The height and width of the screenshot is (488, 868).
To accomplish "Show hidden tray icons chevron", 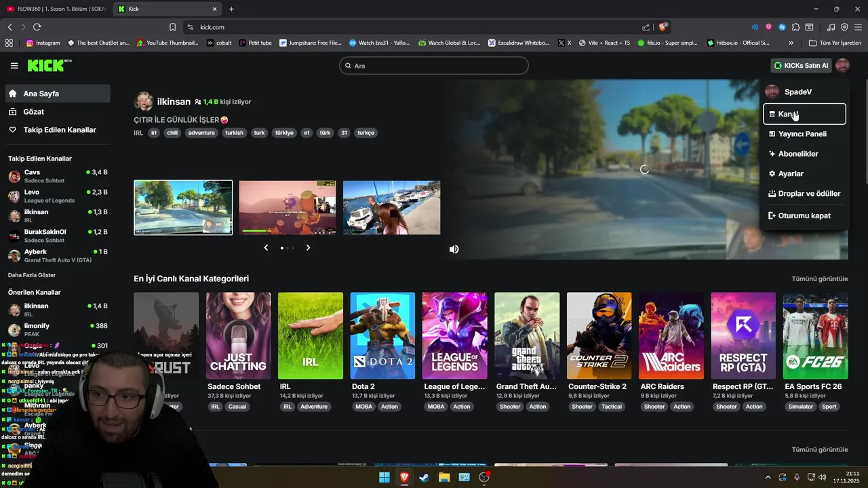I will point(768,477).
